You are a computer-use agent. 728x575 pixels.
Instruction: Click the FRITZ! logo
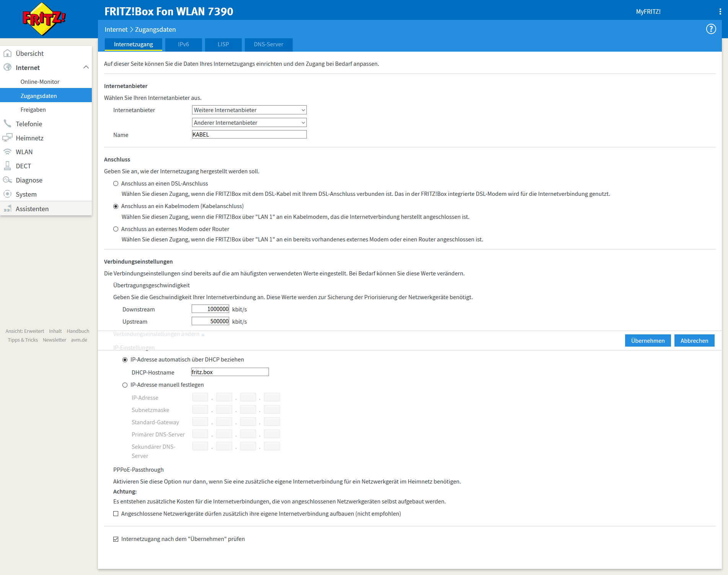point(44,19)
